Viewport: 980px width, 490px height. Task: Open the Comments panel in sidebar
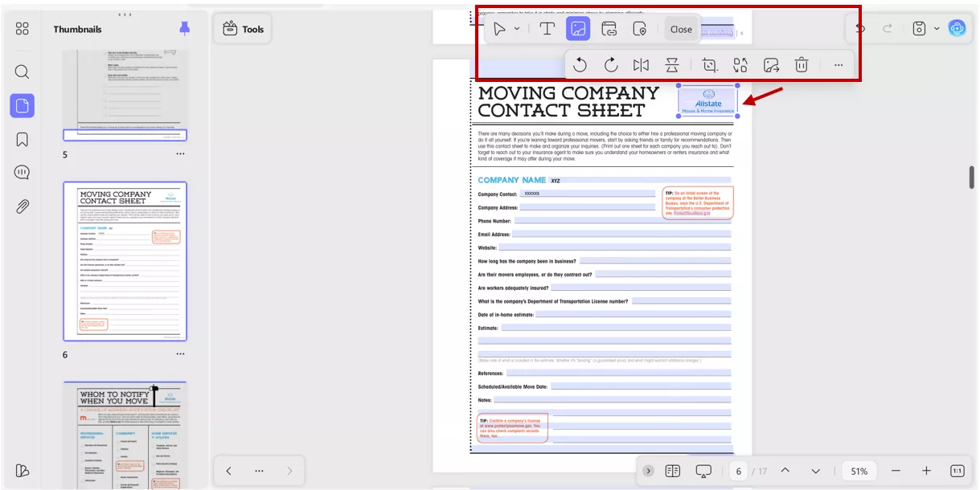(23, 173)
